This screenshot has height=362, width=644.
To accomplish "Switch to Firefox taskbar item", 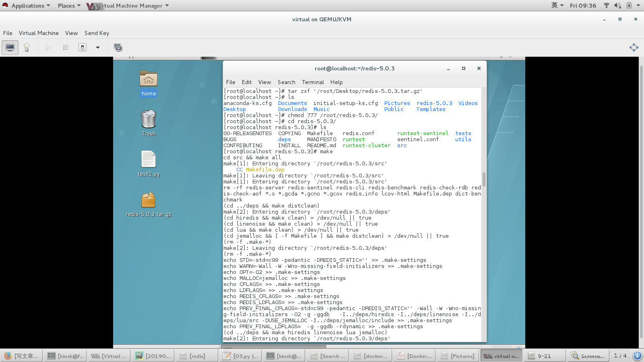I will pyautogui.click(x=21, y=356).
